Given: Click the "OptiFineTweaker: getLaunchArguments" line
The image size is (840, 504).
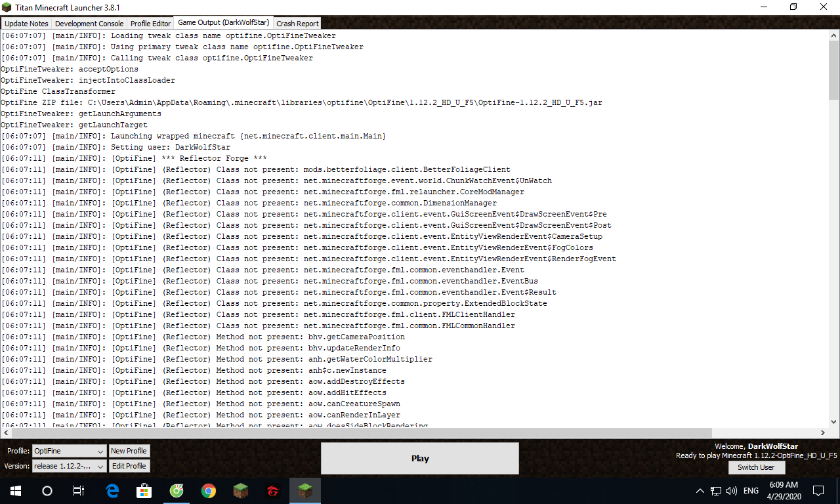Looking at the screenshot, I should (81, 114).
